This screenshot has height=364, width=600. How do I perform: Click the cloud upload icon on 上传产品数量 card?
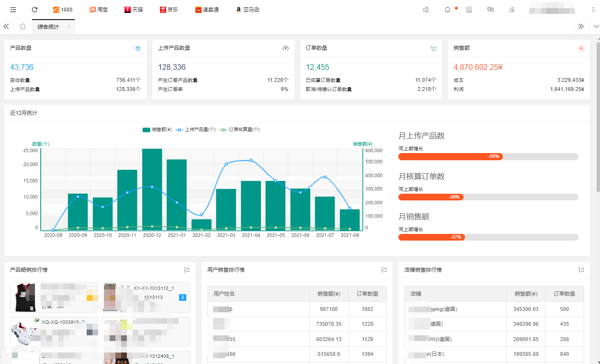(x=285, y=48)
